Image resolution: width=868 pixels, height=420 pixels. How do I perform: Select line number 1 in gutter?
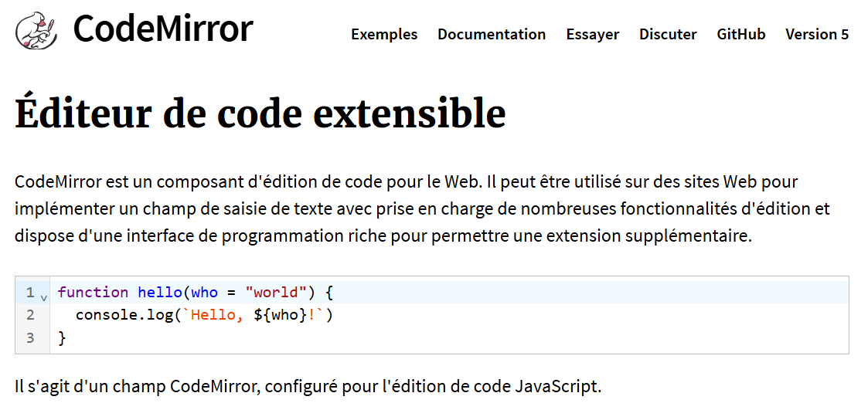click(x=30, y=292)
